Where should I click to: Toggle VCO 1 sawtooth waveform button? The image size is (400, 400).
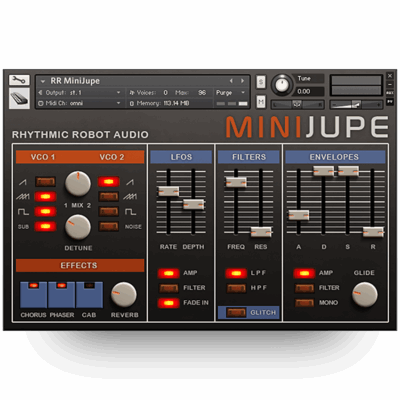(46, 197)
